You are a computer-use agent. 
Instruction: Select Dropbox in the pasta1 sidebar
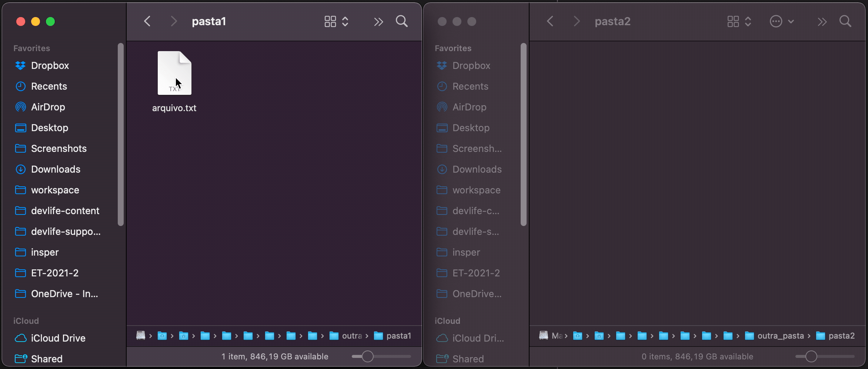tap(50, 66)
